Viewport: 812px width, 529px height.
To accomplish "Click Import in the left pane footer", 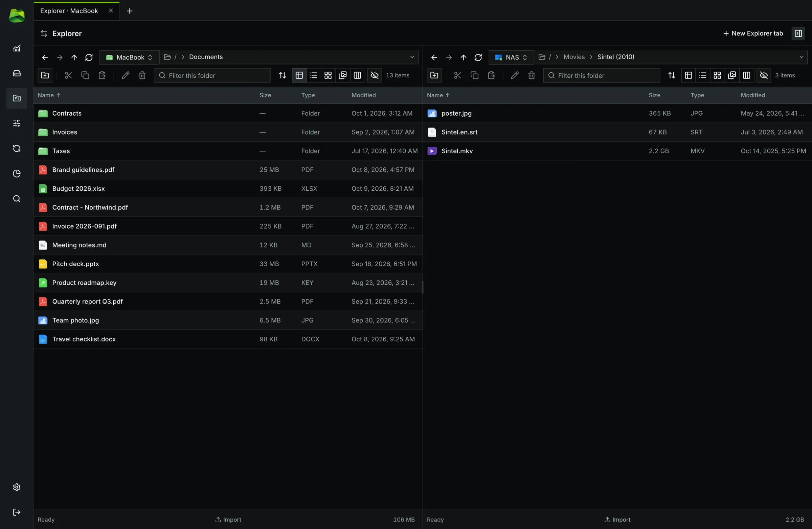I will coord(228,520).
